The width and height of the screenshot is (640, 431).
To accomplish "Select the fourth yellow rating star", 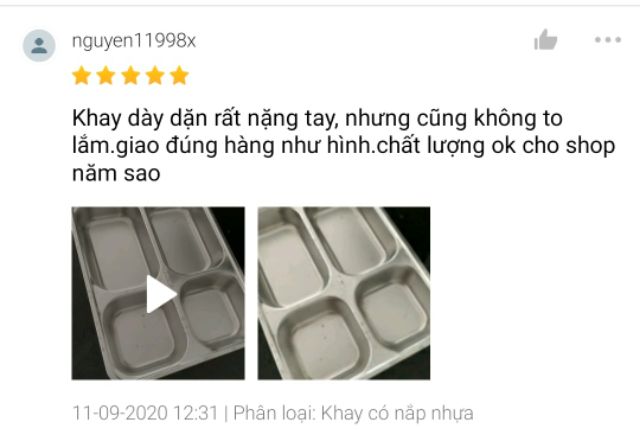I will pos(155,76).
